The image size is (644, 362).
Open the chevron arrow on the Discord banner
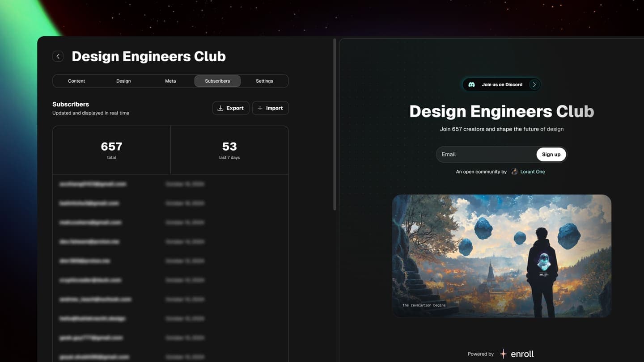pos(534,84)
